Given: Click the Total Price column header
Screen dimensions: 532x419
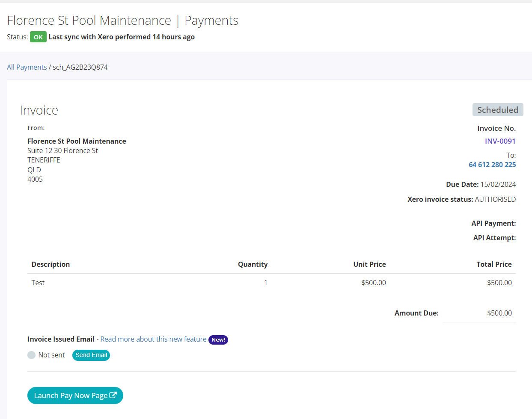Looking at the screenshot, I should coord(494,264).
